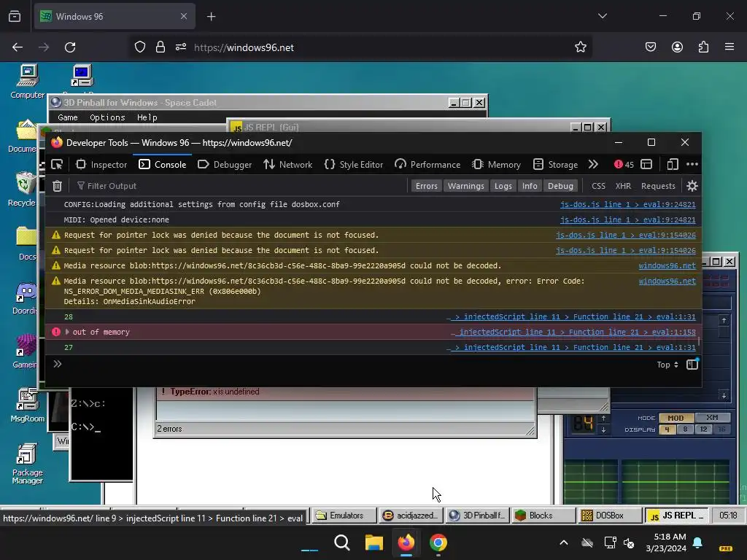This screenshot has height=560, width=747.
Task: Open the Network tab
Action: 287,164
